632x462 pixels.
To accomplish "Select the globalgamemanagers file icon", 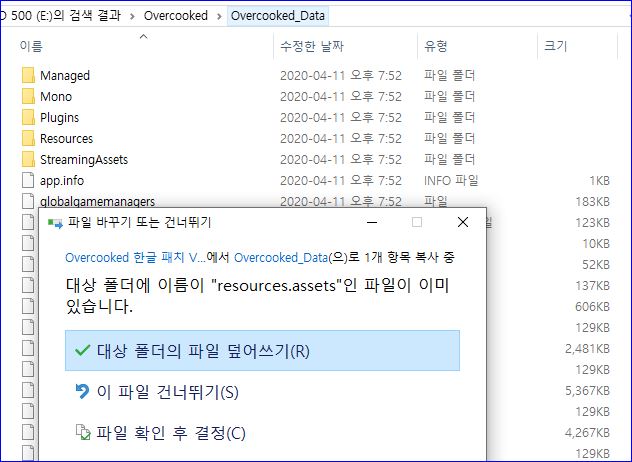I will click(28, 201).
